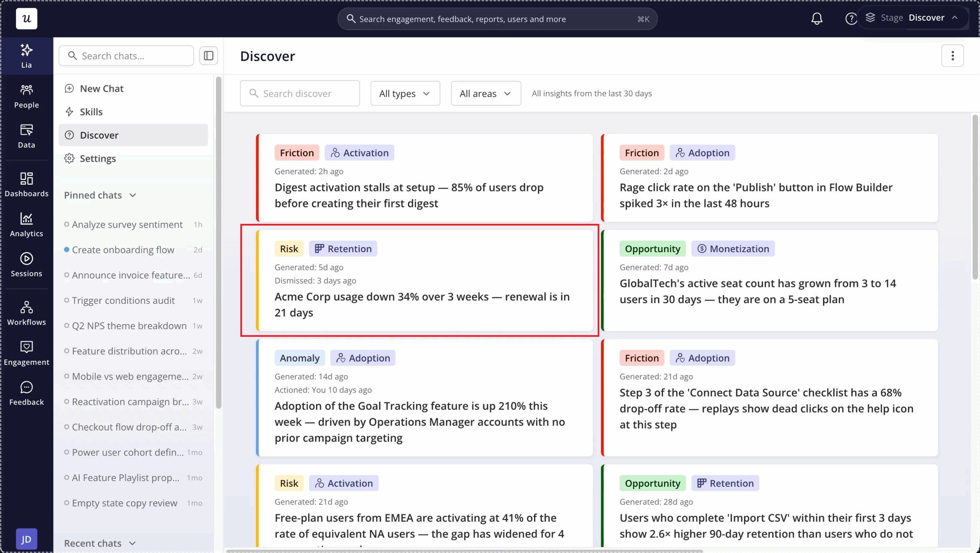Image resolution: width=980 pixels, height=553 pixels.
Task: Open the Discover more options menu
Action: [952, 56]
